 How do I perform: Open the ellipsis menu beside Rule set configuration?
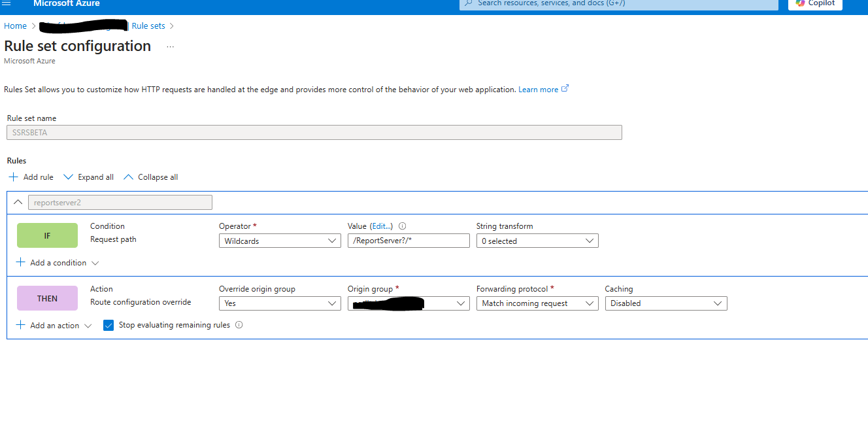point(171,47)
